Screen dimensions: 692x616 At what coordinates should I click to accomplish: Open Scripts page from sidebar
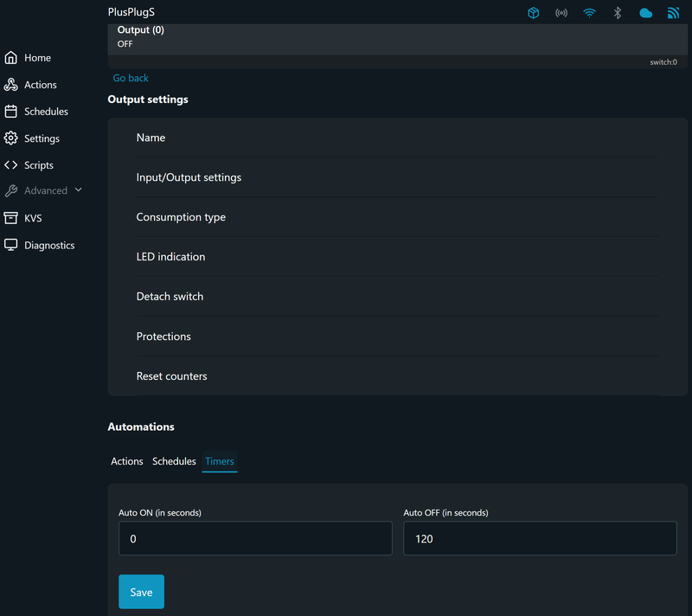[x=39, y=165]
